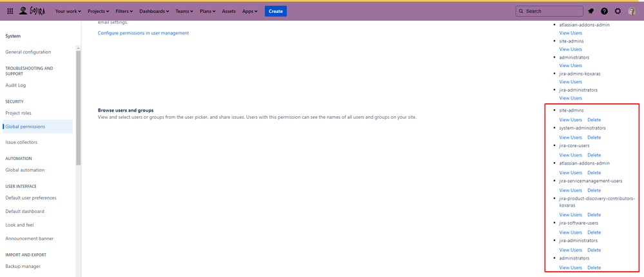Delete jira-software-users group permission
Screen dimensions: 644x277
594,232
